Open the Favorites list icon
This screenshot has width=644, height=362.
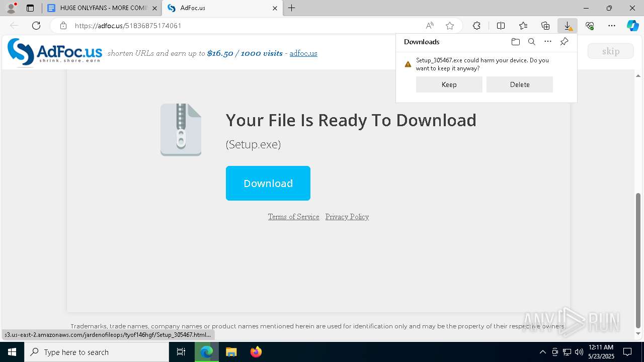(x=523, y=26)
